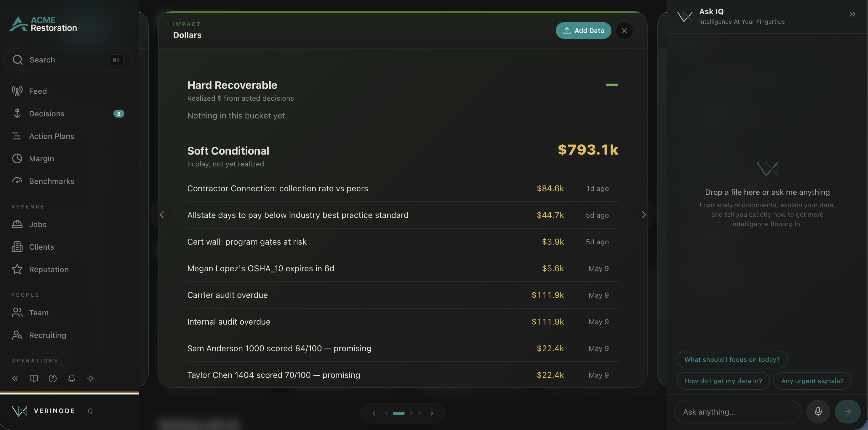Click the pagination next arrow
The height and width of the screenshot is (430, 868).
tap(432, 413)
